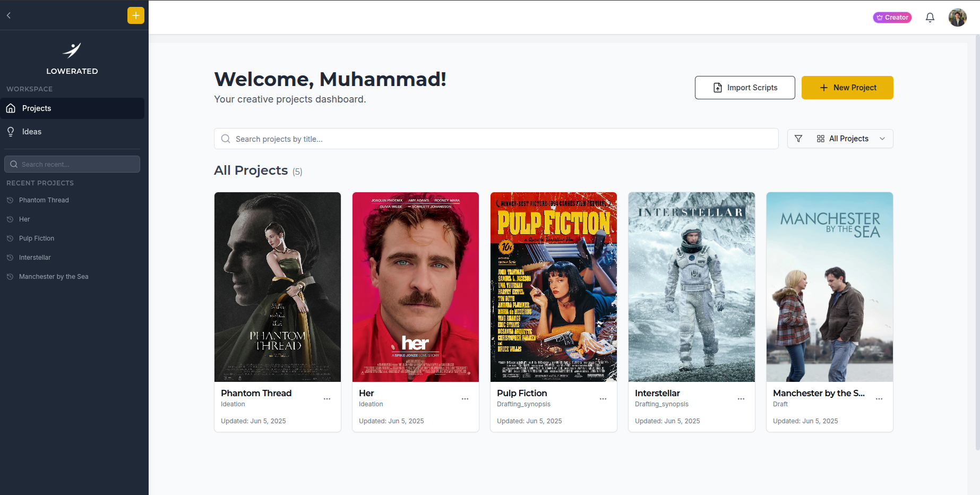This screenshot has height=495, width=980.
Task: Open Projects in workspace sidebar
Action: [x=72, y=108]
